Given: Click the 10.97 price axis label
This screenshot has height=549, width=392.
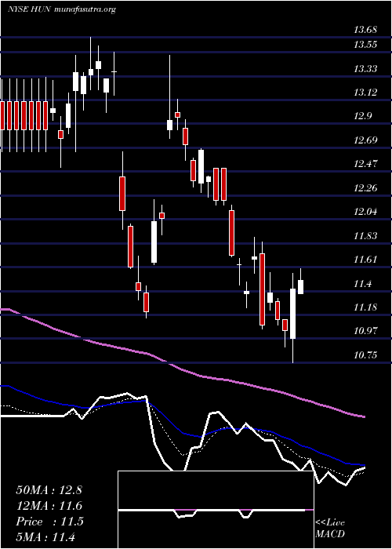Looking at the screenshot, I should tap(365, 331).
